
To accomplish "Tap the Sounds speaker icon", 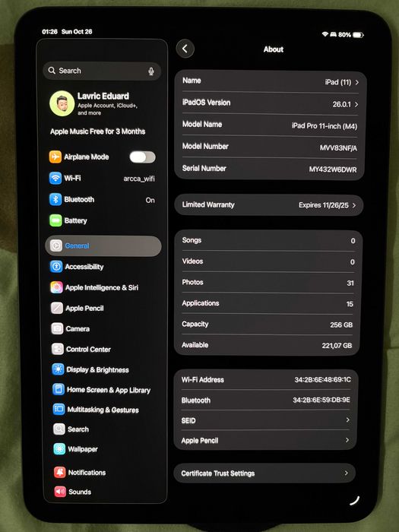I will pos(60,492).
